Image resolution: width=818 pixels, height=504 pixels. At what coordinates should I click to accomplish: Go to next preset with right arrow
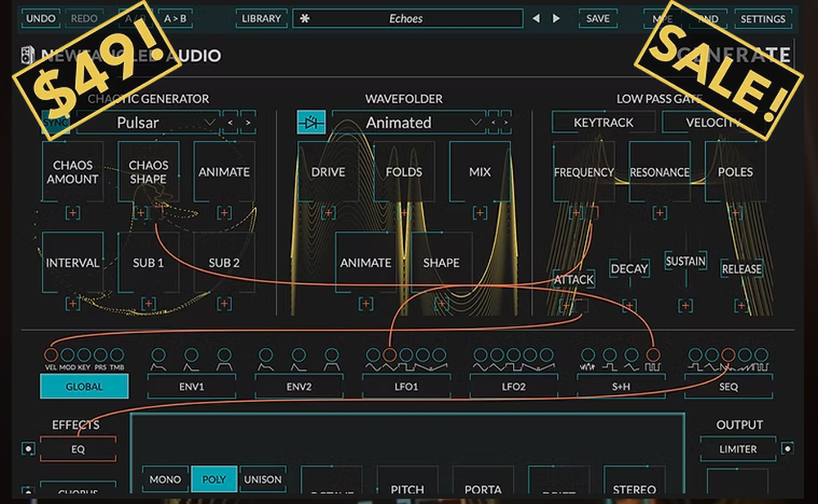click(556, 18)
